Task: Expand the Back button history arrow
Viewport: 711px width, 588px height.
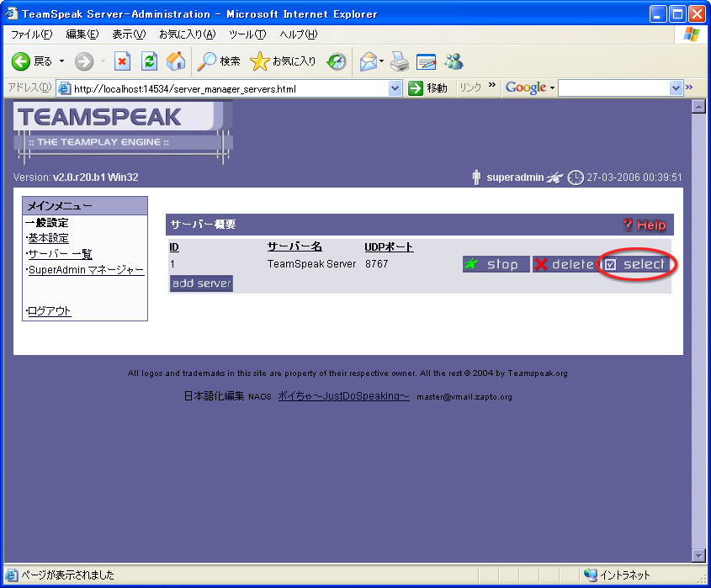Action: click(61, 61)
